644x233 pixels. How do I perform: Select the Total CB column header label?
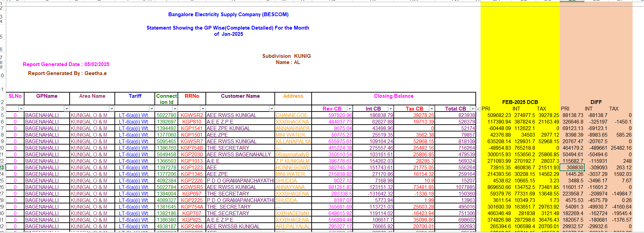pyautogui.click(x=455, y=109)
